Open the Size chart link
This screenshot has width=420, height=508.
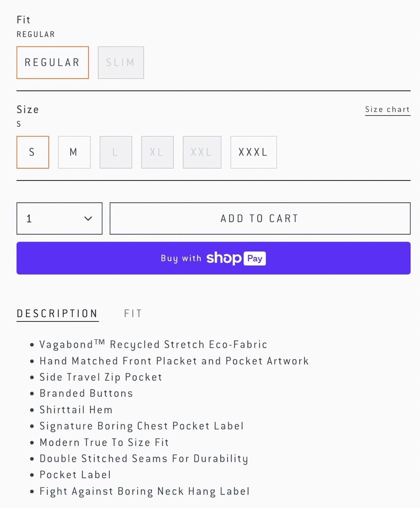click(x=387, y=110)
